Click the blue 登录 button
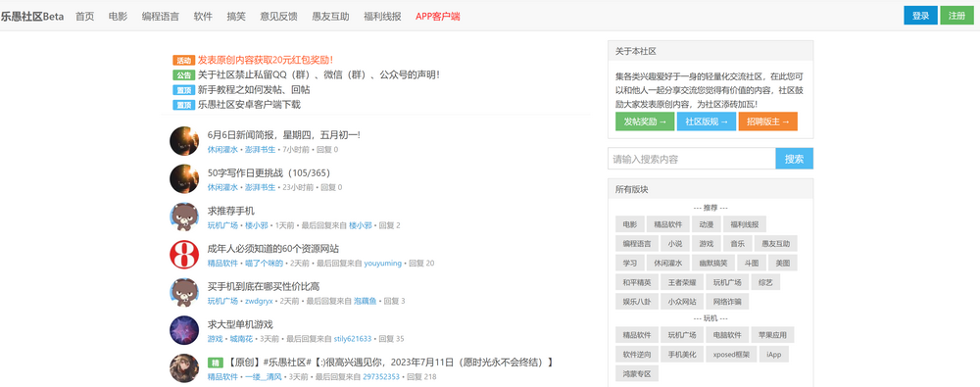Screen dimensions: 980x387 [920, 16]
